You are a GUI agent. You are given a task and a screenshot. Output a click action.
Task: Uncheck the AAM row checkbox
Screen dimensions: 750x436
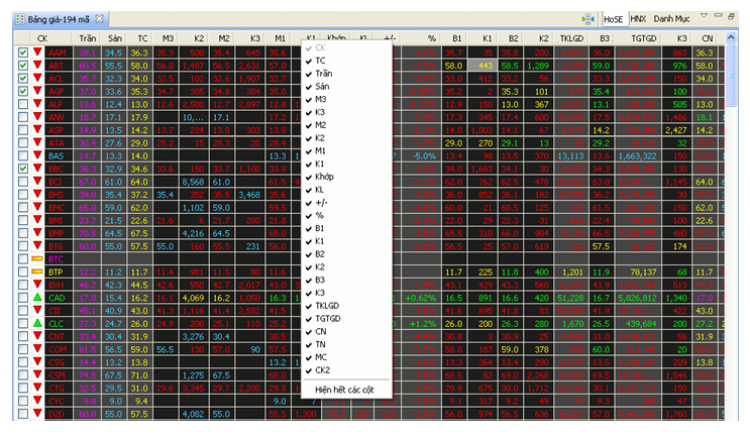click(22, 52)
